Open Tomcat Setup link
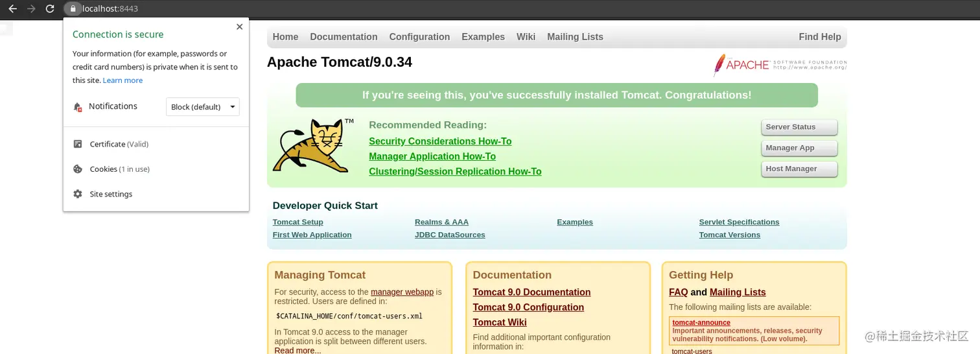 (x=298, y=222)
